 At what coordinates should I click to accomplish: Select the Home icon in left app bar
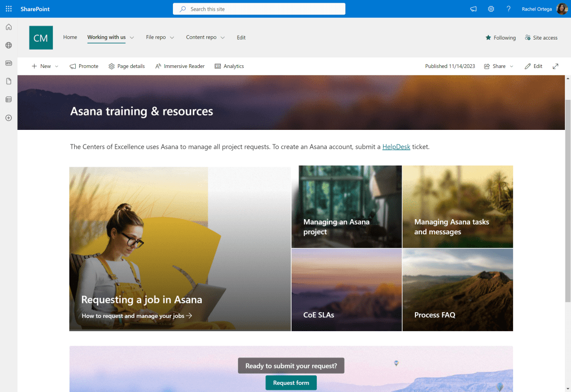8,27
